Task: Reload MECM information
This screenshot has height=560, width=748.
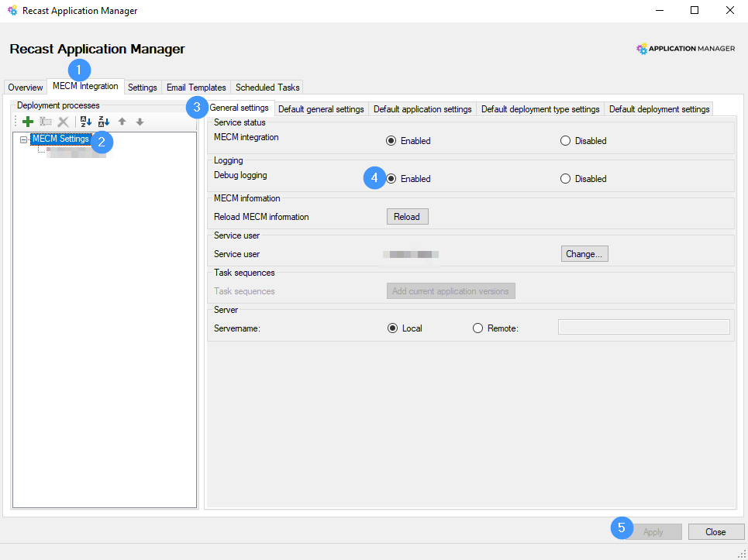Action: point(407,216)
